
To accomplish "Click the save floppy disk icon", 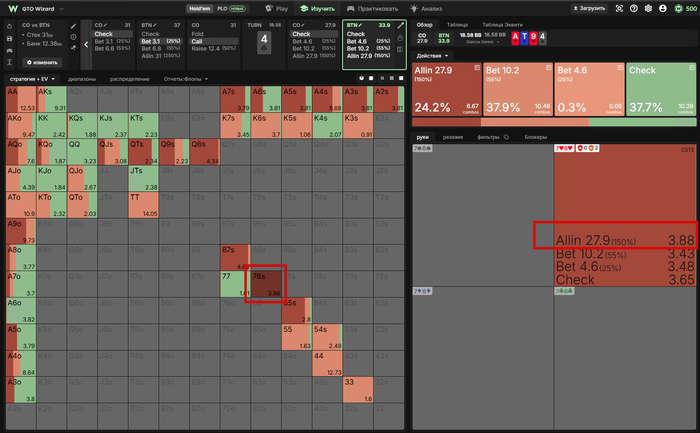I will [9, 39].
